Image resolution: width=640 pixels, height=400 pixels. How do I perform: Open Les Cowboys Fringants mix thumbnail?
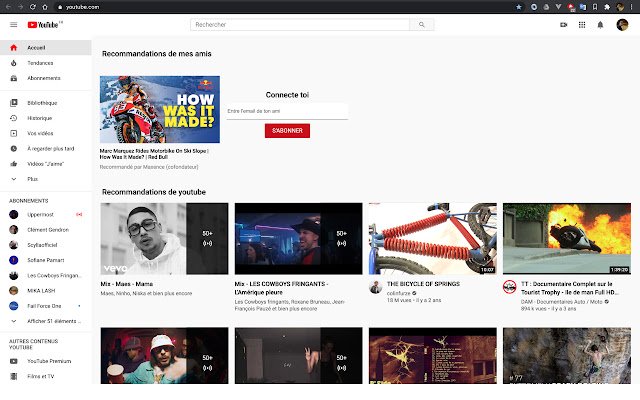[x=298, y=238]
